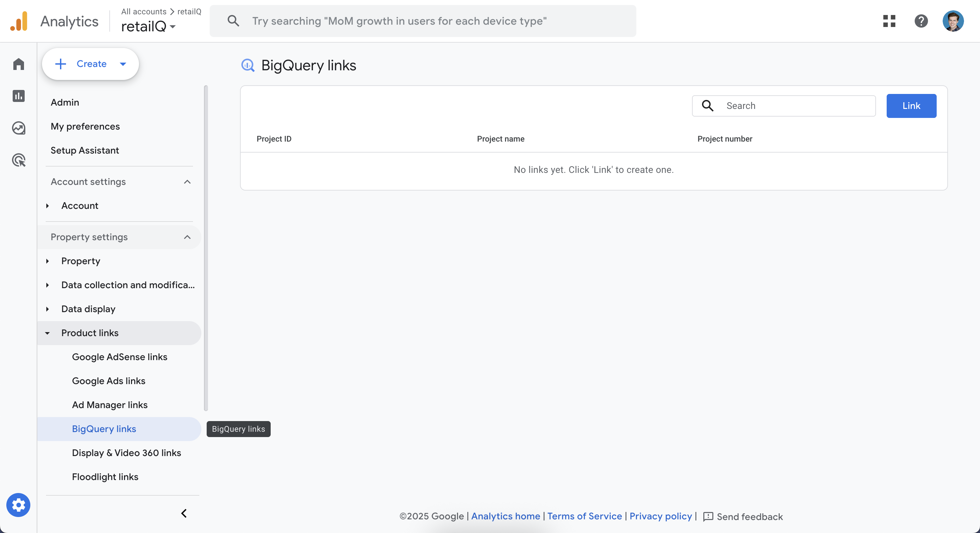Open the Home navigation icon
Screen dimensions: 980x533
(x=18, y=64)
